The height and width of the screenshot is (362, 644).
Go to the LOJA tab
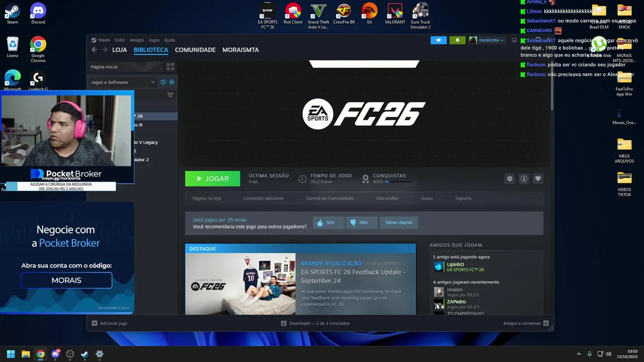tap(119, 50)
